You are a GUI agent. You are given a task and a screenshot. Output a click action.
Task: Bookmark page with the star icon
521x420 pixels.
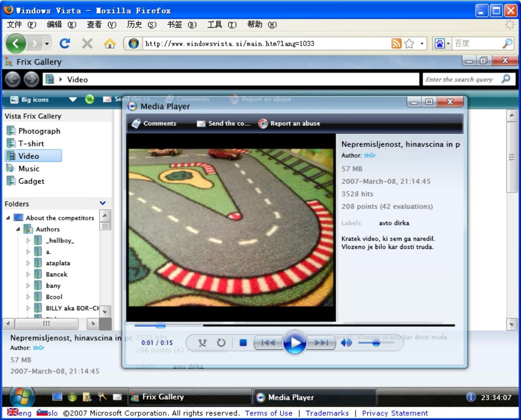(x=409, y=44)
